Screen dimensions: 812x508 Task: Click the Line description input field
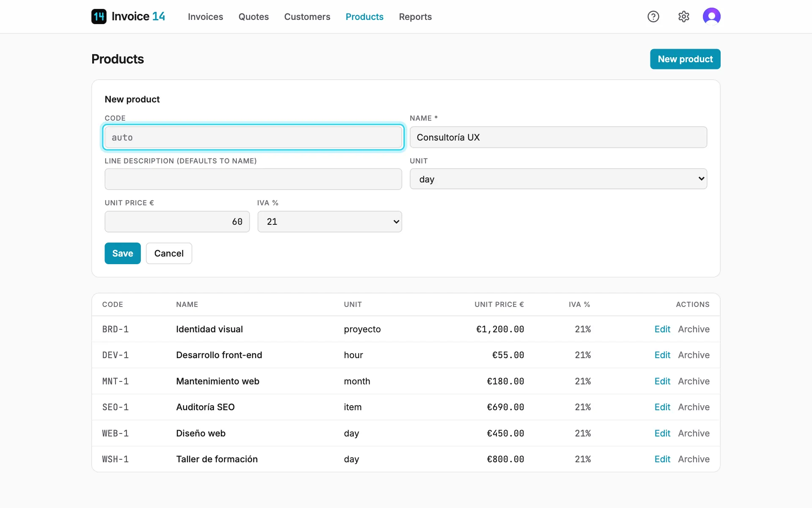(x=253, y=179)
